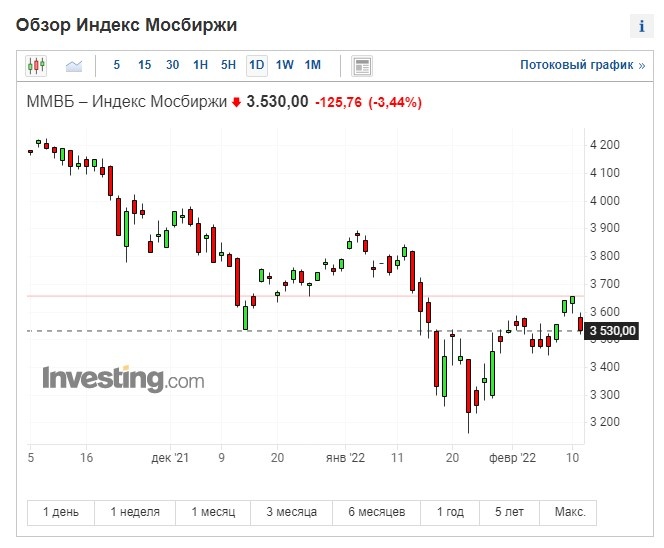The width and height of the screenshot is (664, 548).
Task: Click the 3 200 price axis label
Action: 605,422
